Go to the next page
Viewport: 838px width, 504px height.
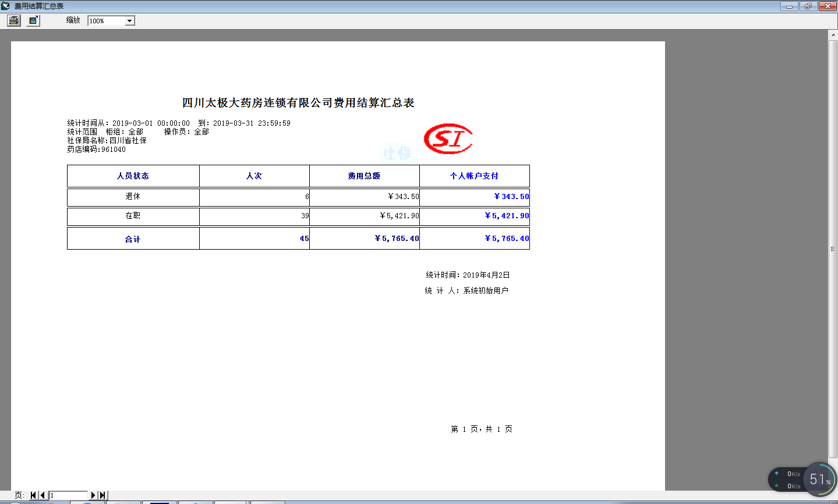(93, 495)
